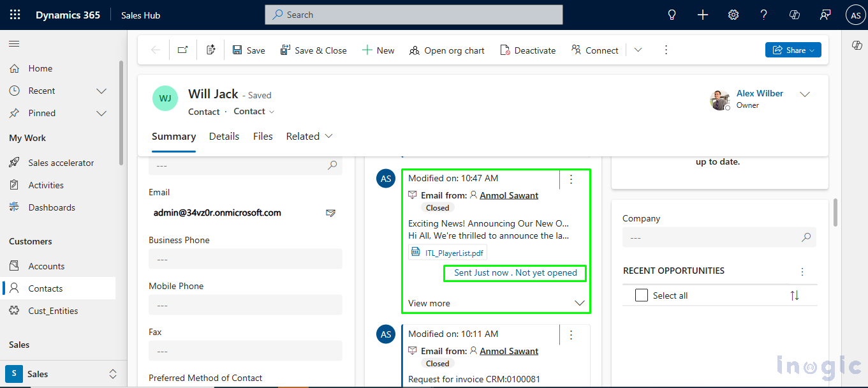Click the lookup search icon above Email
This screenshot has width=868, height=388.
332,165
